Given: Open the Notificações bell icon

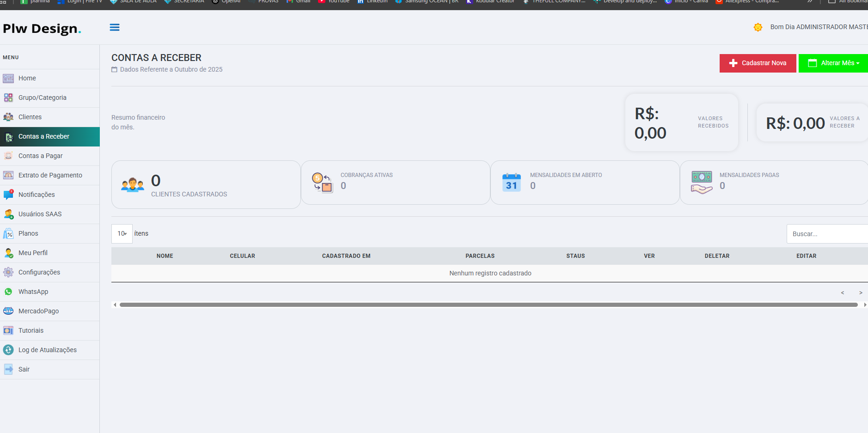Looking at the screenshot, I should pos(8,194).
